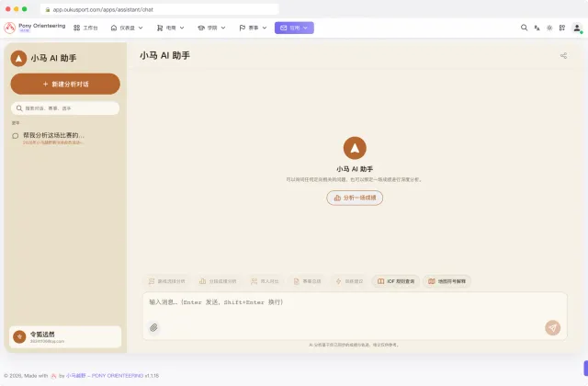Viewport: 588px width, 386px height.
Task: Expand the flag events nav dropdown
Action: pyautogui.click(x=253, y=28)
